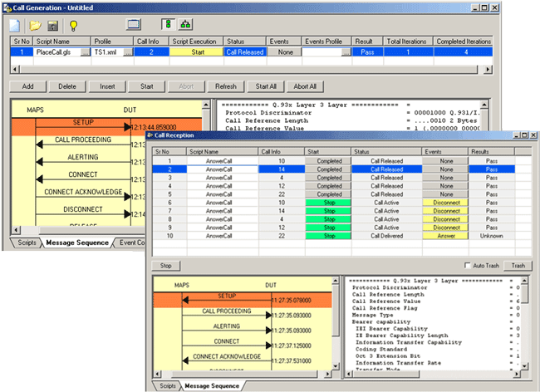Click up arrow of Call Generation decode scrollbar
This screenshot has width=540, height=392.
484,105
